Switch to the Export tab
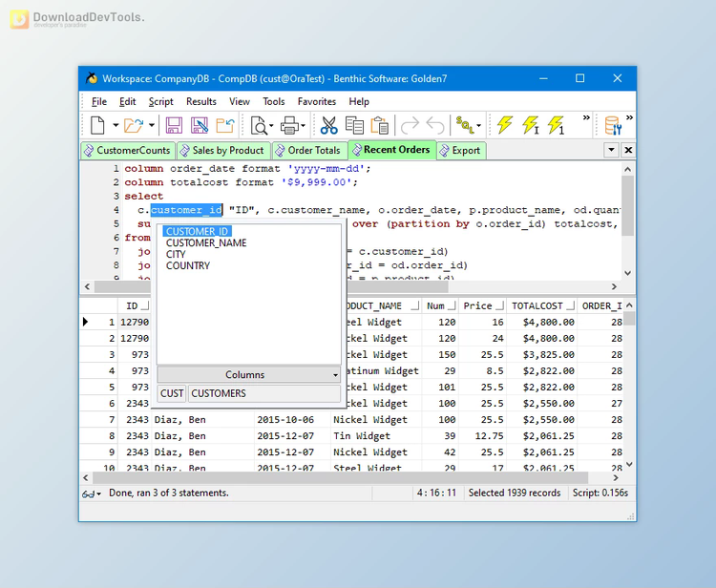This screenshot has height=588, width=716. click(x=460, y=150)
